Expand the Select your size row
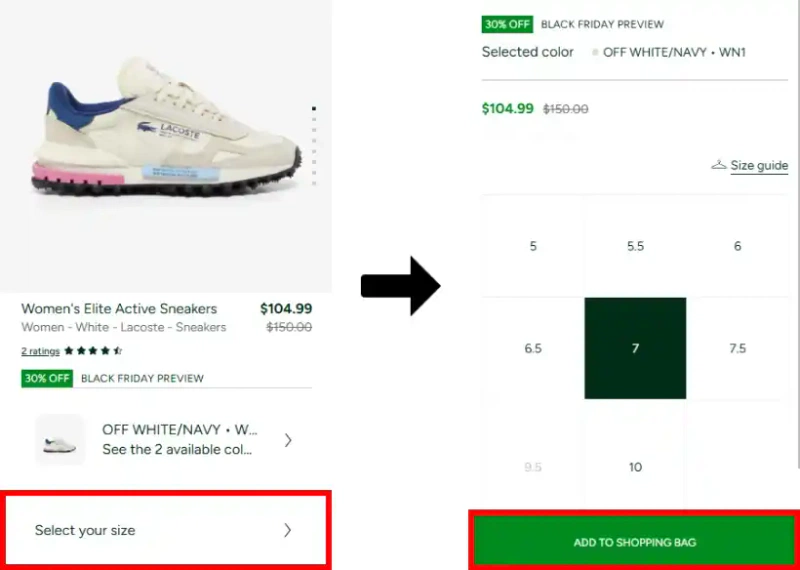Viewport: 800px width, 570px height. tap(165, 530)
